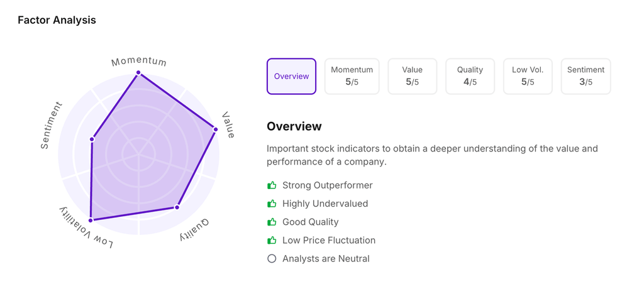Click thumbs-up icon beside Highly Undervalued
Screen dimensions: 644x289
click(x=272, y=204)
